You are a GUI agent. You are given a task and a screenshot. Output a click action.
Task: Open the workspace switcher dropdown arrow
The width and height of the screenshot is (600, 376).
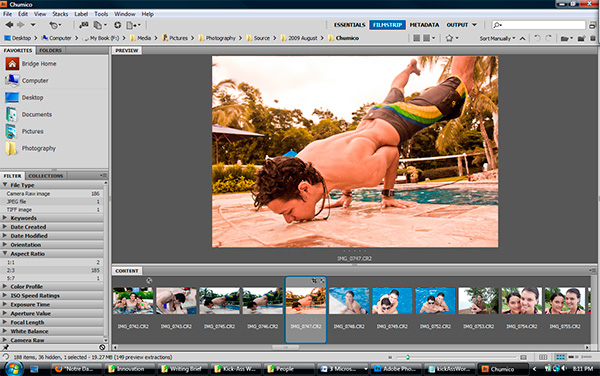pos(474,25)
